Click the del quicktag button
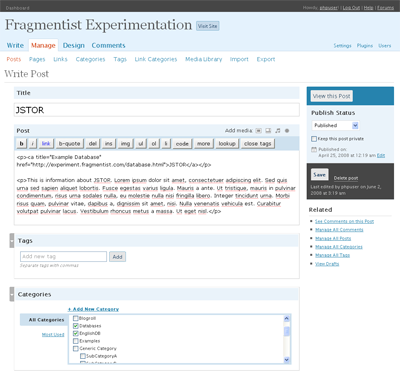 click(x=93, y=144)
